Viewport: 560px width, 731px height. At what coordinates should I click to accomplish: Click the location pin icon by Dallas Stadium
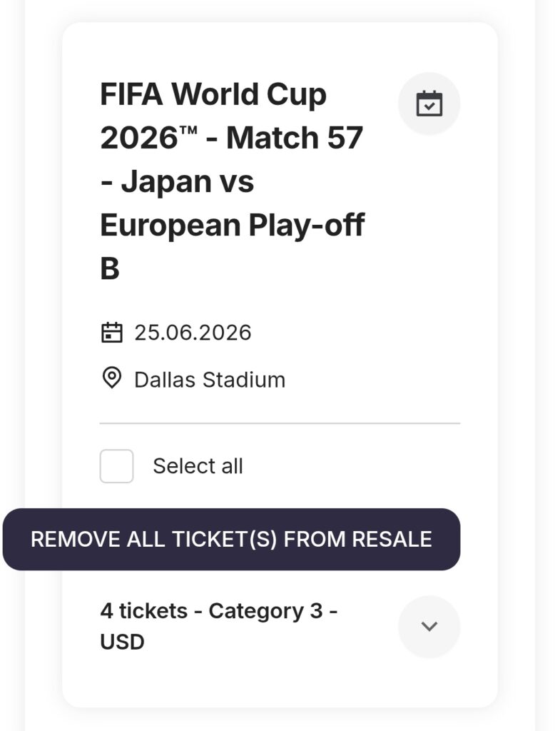(111, 378)
